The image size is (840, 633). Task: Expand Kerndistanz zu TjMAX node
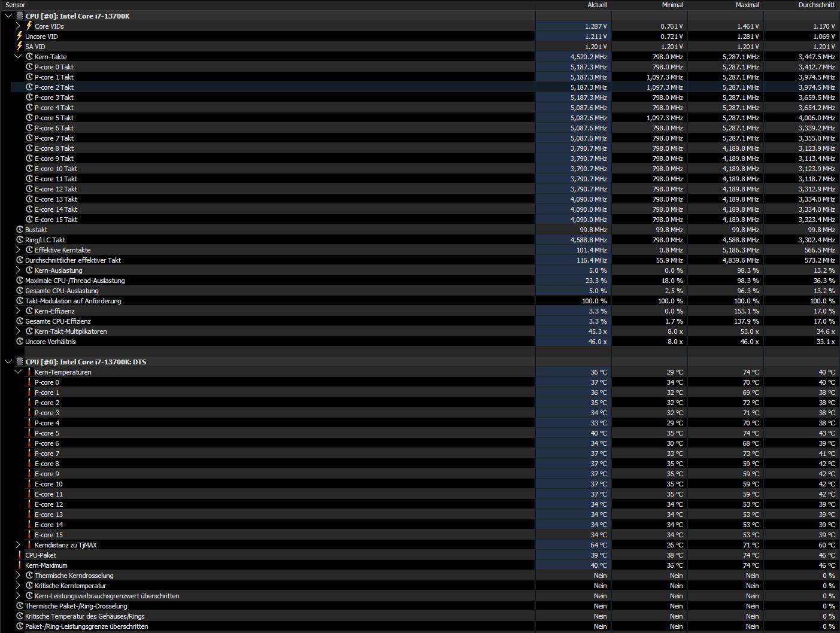coord(18,545)
